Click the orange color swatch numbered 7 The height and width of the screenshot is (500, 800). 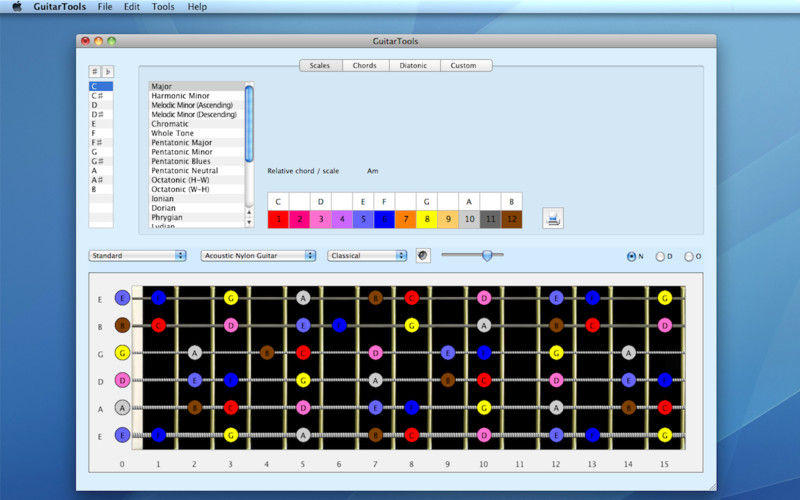pos(406,219)
